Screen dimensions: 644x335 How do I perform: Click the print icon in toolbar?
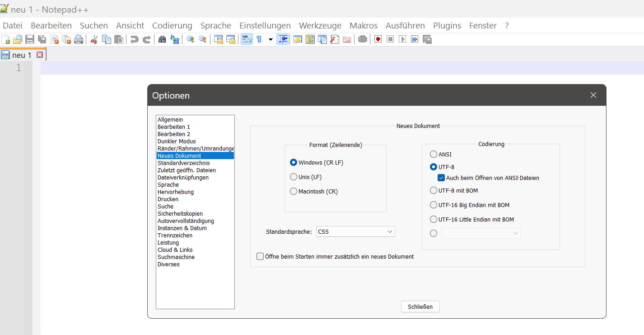click(x=79, y=39)
